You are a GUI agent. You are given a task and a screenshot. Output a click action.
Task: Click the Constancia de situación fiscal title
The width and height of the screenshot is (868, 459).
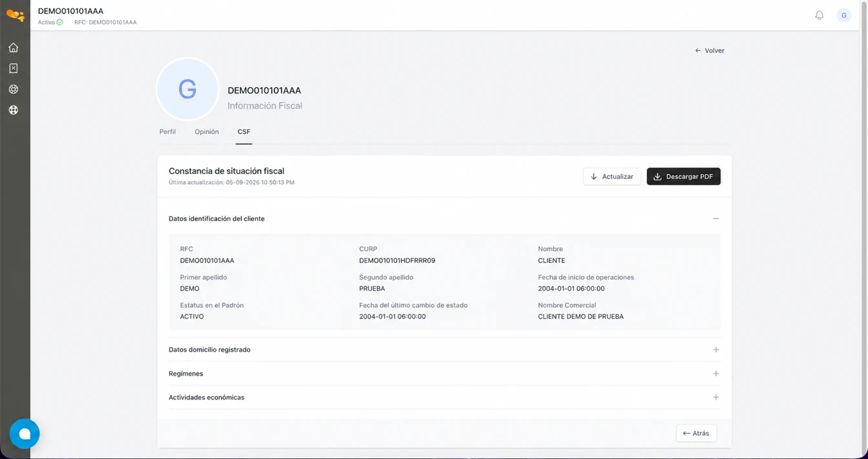(226, 171)
